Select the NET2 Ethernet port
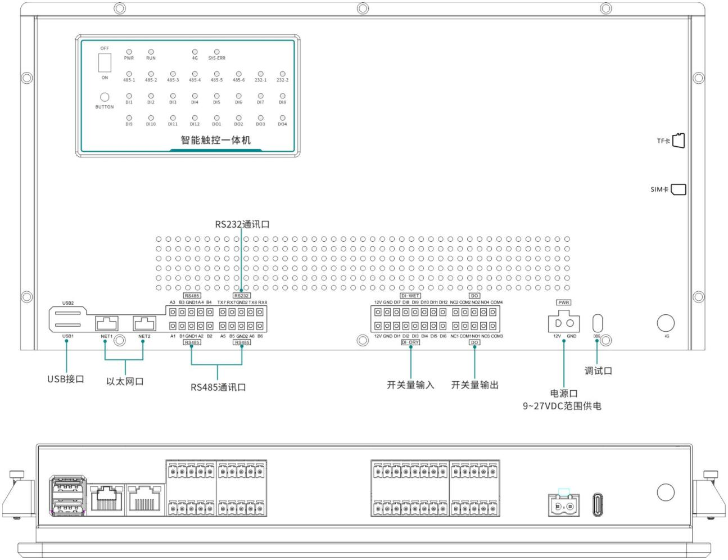The width and height of the screenshot is (728, 560). click(144, 323)
